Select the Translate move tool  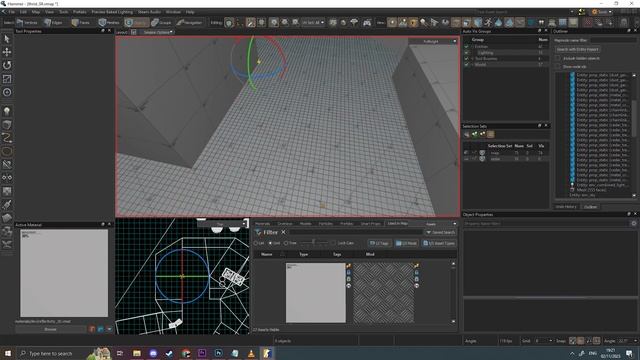pos(7,52)
